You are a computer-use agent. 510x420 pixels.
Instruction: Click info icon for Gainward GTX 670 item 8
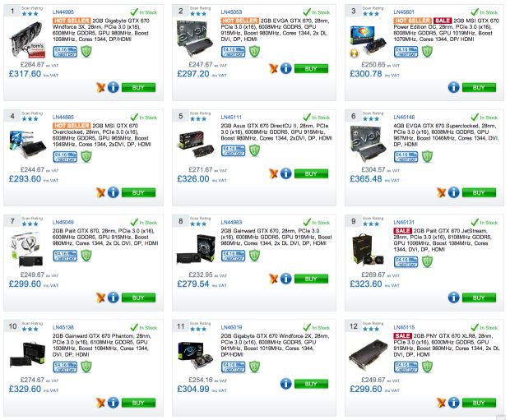(x=286, y=279)
